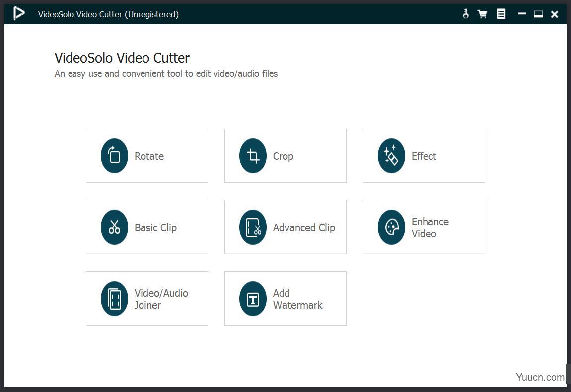
Task: Choose the Video/Audio Joiner label
Action: pos(161,299)
